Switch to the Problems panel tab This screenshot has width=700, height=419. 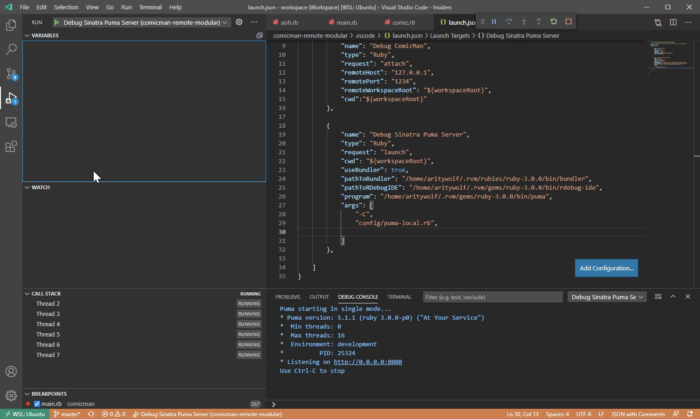[x=288, y=297]
